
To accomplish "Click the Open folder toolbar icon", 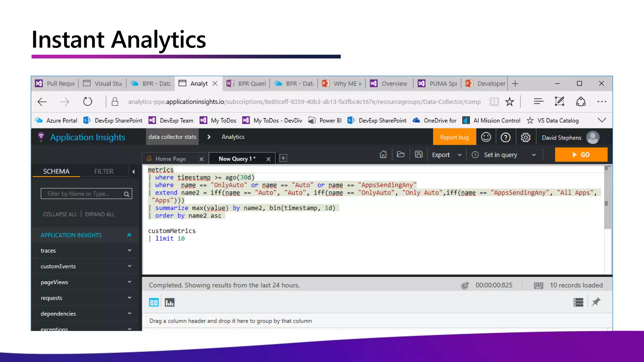I will pos(401,154).
